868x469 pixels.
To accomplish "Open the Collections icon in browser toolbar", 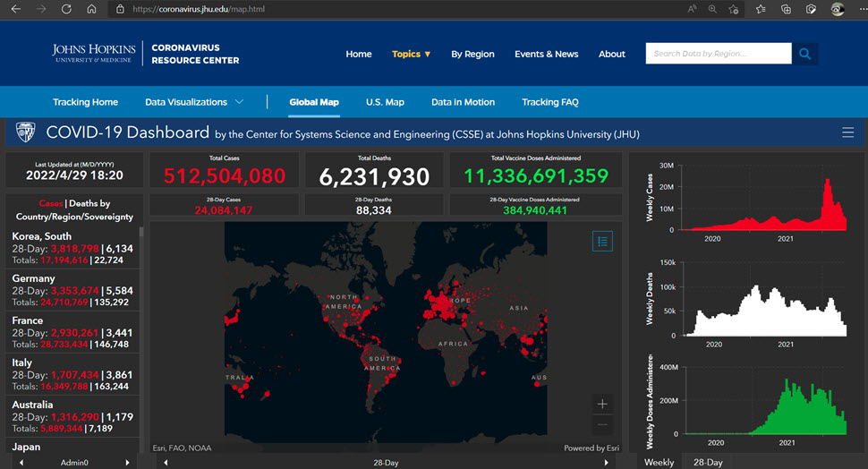I will pyautogui.click(x=786, y=9).
